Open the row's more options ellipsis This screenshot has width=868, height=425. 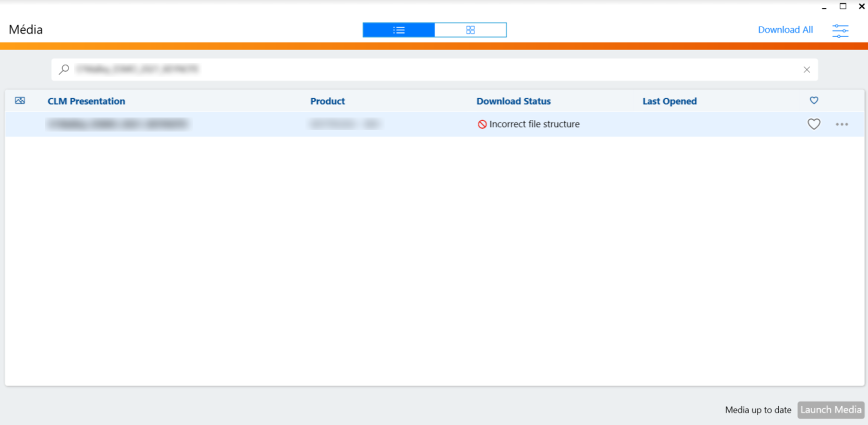pos(841,124)
